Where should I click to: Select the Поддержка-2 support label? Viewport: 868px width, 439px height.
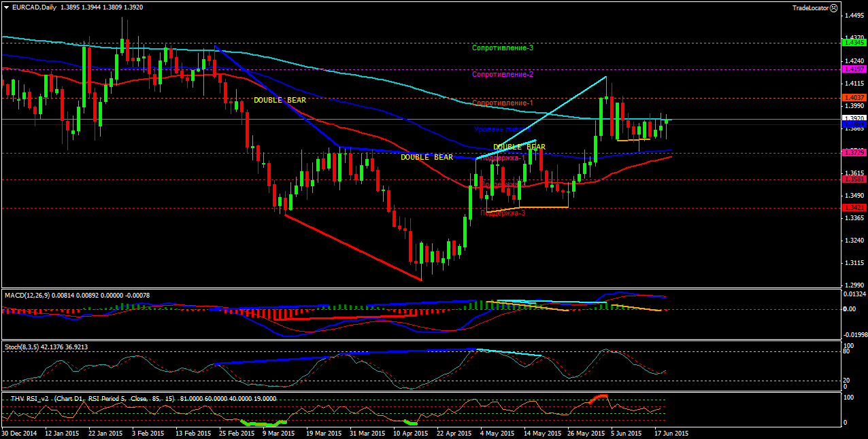503,184
